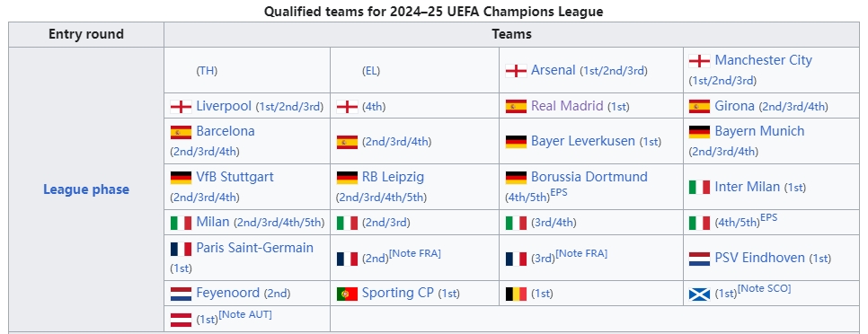This screenshot has height=334, width=868.
Task: Click the Netherlands flag next to PSV Eindhoven
Action: (x=699, y=259)
